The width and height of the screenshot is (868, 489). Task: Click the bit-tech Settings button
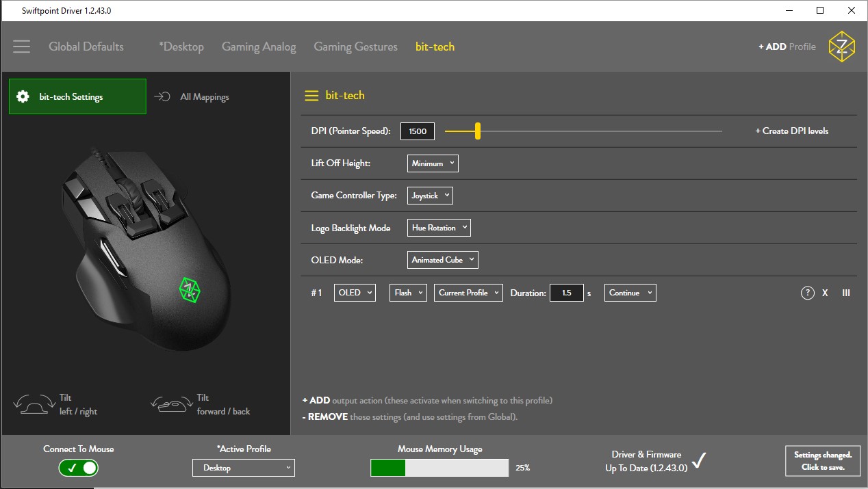click(77, 96)
